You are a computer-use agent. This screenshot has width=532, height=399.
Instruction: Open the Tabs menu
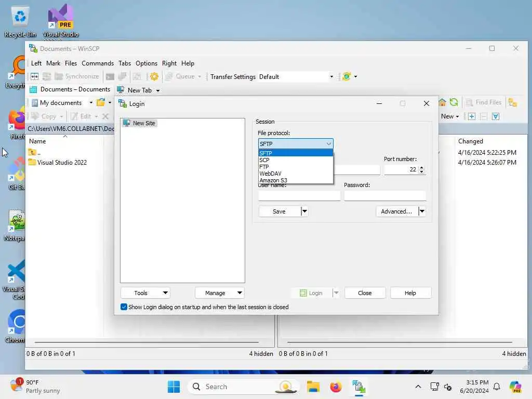pos(125,63)
